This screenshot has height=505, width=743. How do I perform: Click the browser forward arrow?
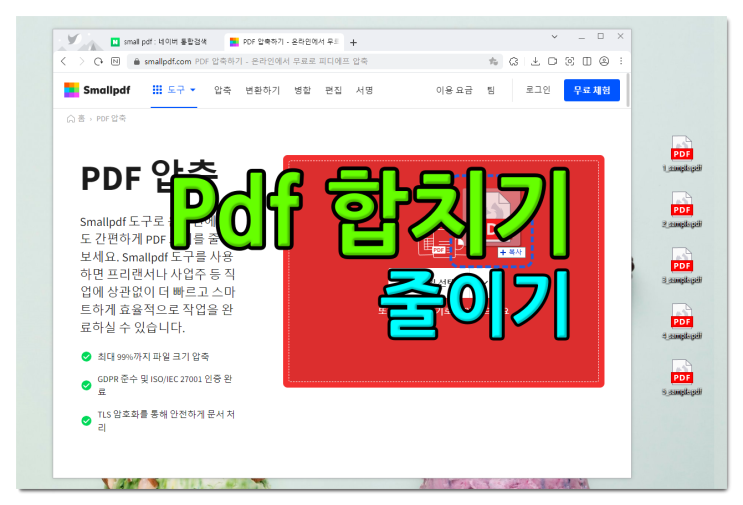coord(81,61)
